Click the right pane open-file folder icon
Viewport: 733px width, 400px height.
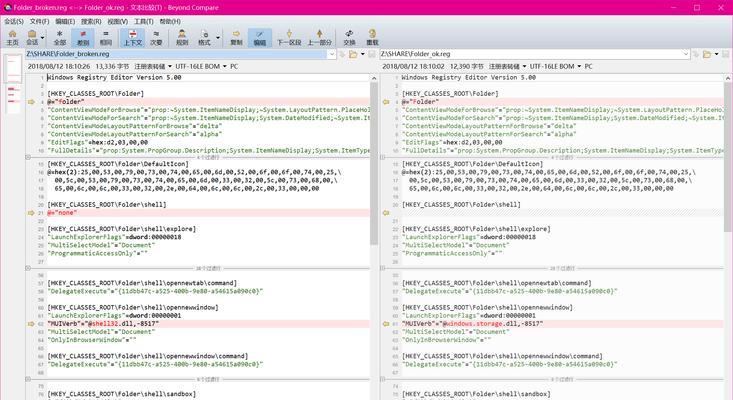(707, 54)
